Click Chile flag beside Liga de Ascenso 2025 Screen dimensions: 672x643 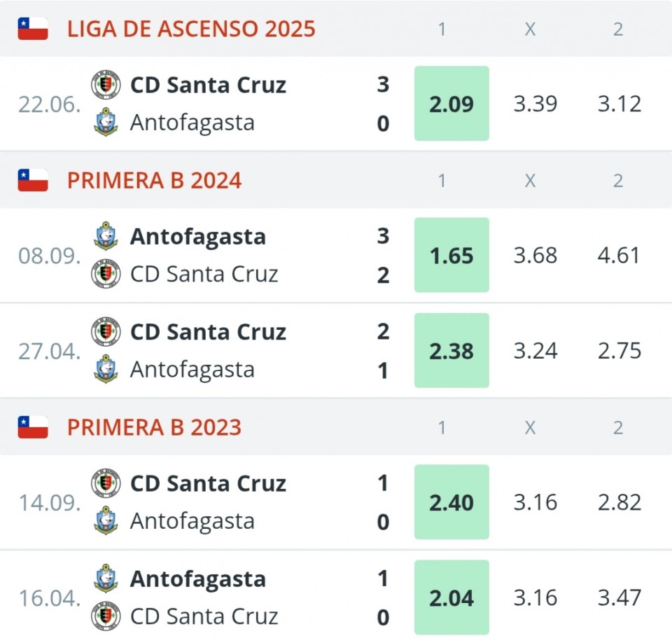point(33,29)
